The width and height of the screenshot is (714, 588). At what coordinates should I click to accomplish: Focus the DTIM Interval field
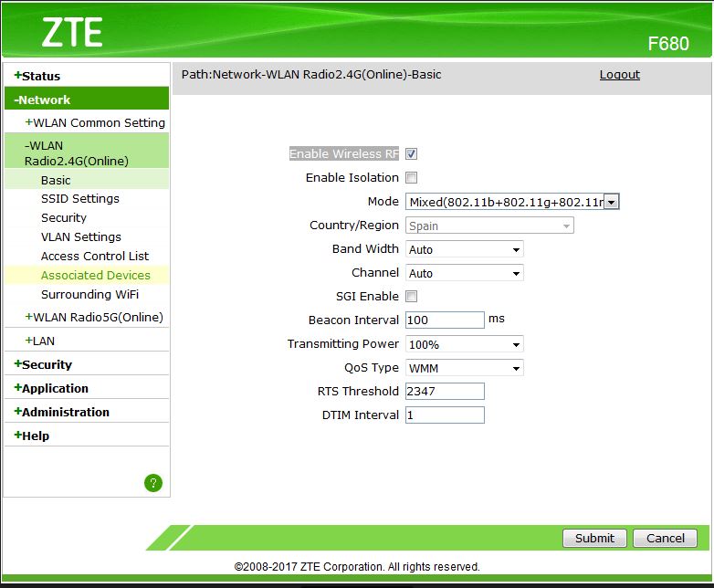pos(445,415)
